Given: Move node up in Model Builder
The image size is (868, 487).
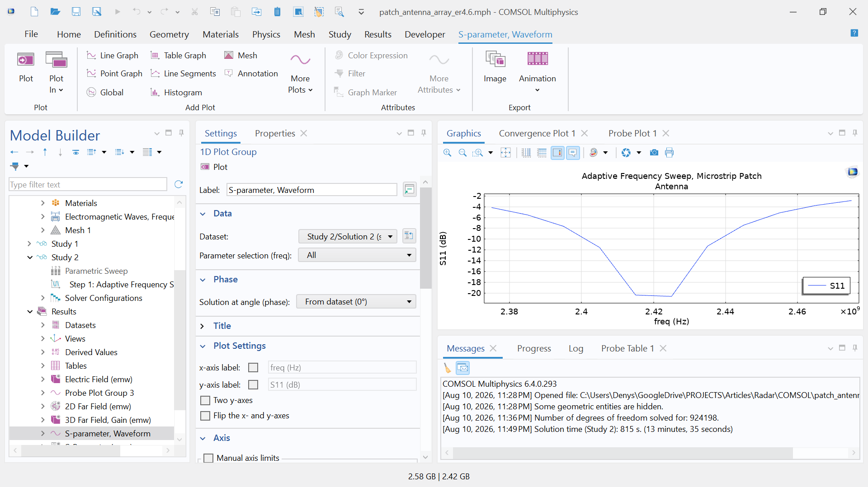Looking at the screenshot, I should click(45, 152).
